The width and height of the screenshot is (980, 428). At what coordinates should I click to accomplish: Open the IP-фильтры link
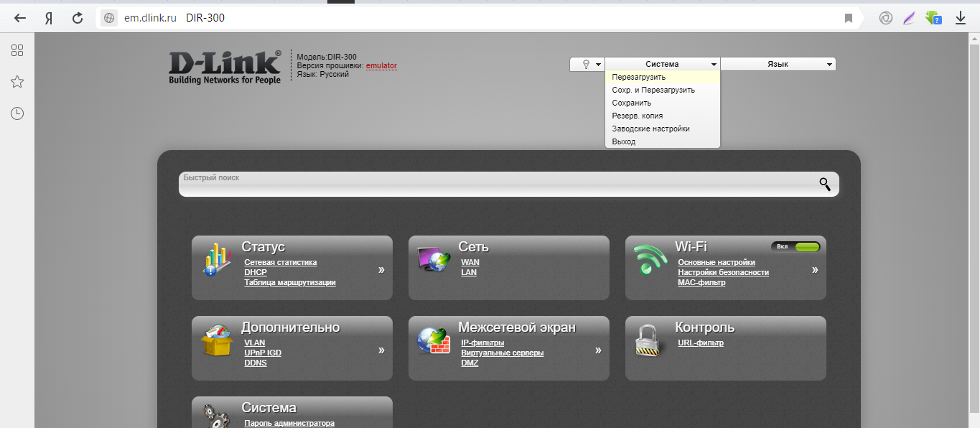(x=482, y=343)
